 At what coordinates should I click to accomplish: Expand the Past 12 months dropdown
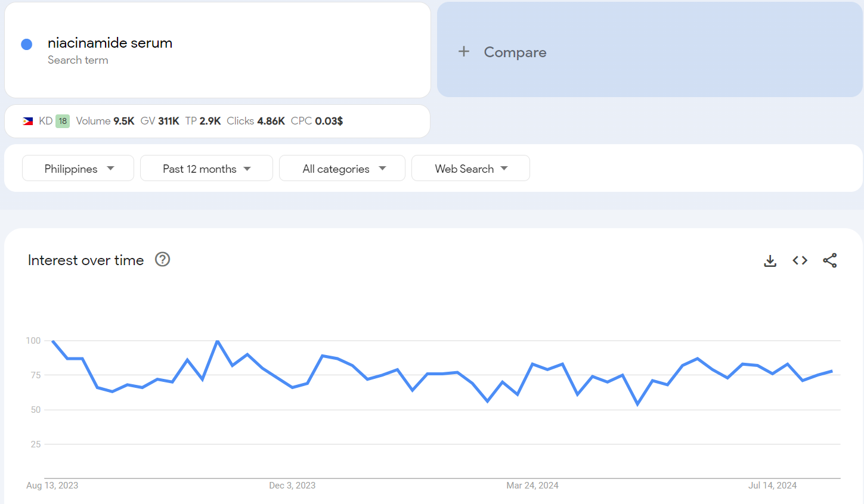click(x=206, y=169)
